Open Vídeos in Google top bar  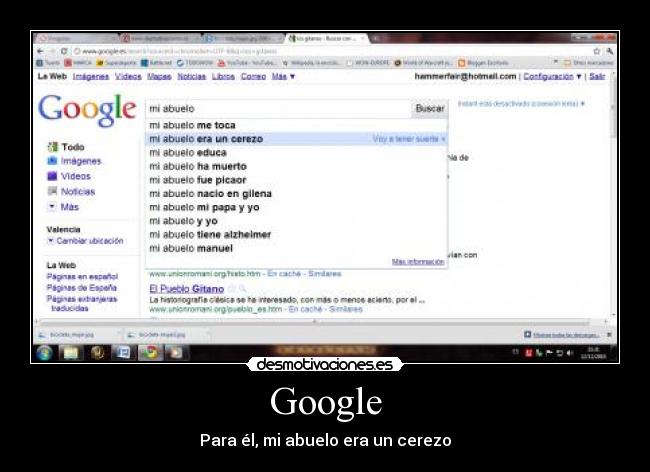coord(128,77)
